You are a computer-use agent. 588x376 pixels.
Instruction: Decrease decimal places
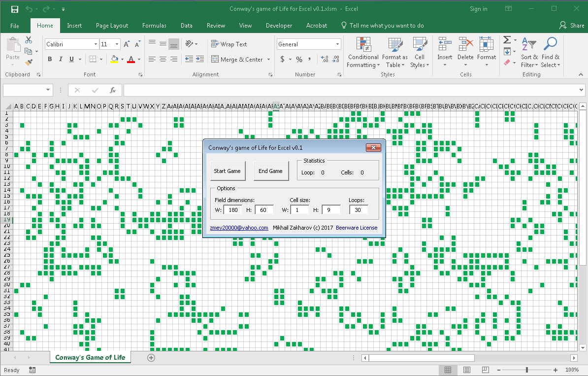coord(336,59)
